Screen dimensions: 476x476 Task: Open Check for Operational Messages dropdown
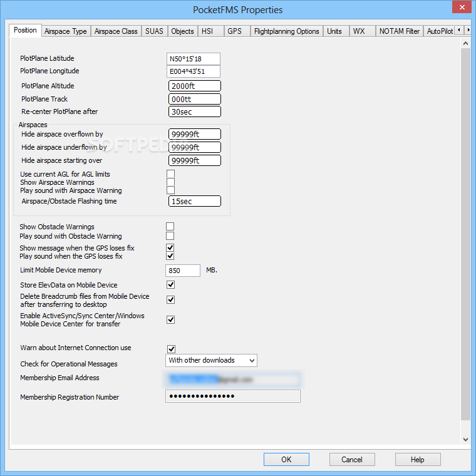click(x=211, y=360)
